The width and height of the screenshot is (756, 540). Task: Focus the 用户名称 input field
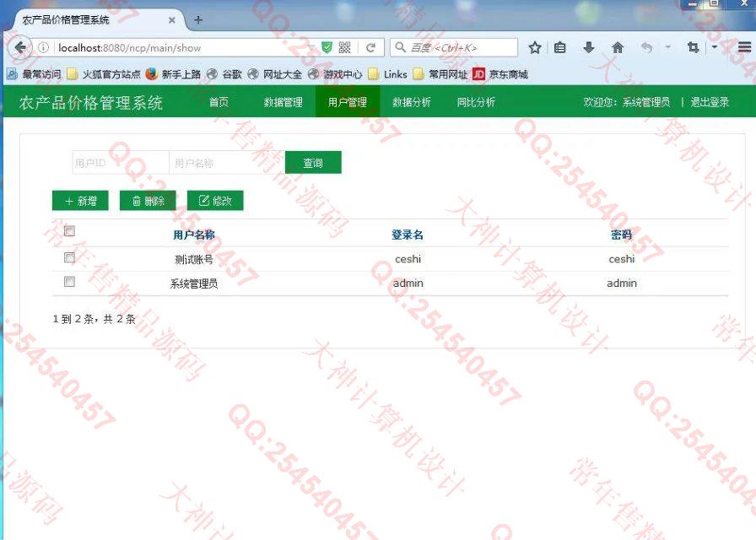point(227,163)
